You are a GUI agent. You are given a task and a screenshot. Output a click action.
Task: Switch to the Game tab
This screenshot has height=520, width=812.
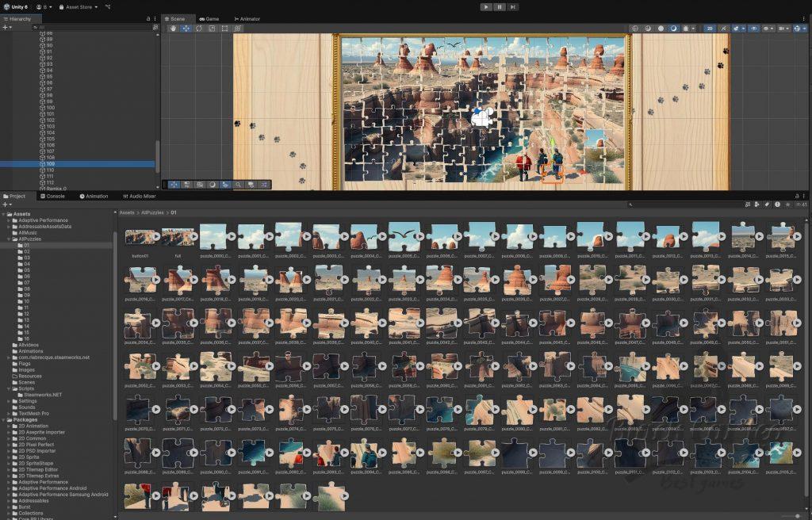pyautogui.click(x=209, y=19)
